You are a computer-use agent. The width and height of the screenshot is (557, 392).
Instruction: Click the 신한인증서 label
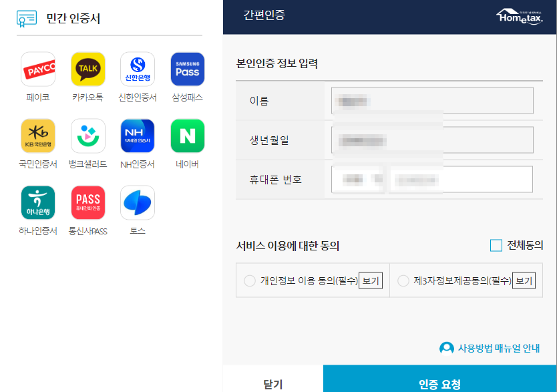click(138, 97)
